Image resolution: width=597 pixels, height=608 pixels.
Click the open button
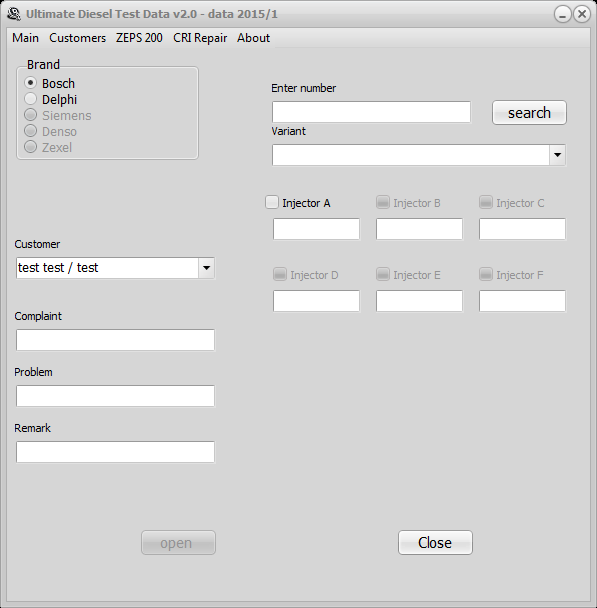(178, 543)
